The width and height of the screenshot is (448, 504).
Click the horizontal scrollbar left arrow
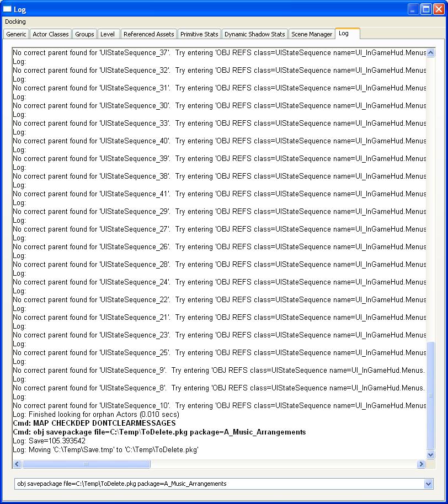[x=17, y=464]
